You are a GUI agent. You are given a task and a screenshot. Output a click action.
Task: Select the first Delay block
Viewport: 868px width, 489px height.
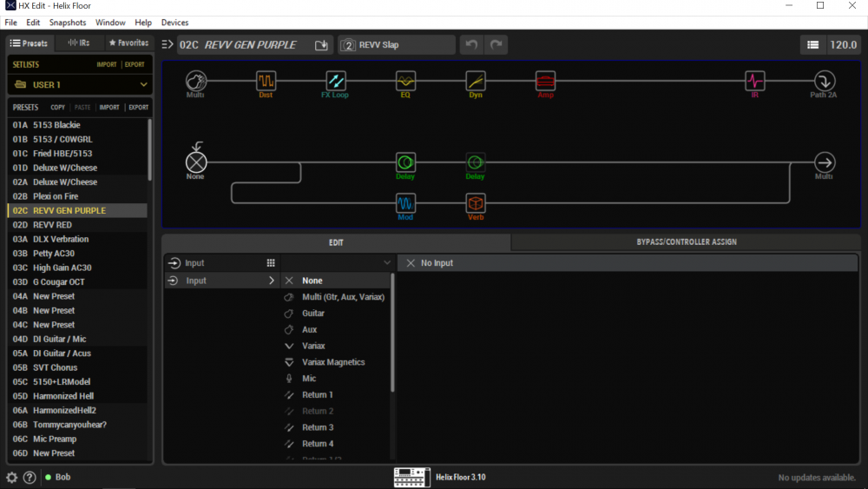tap(405, 162)
